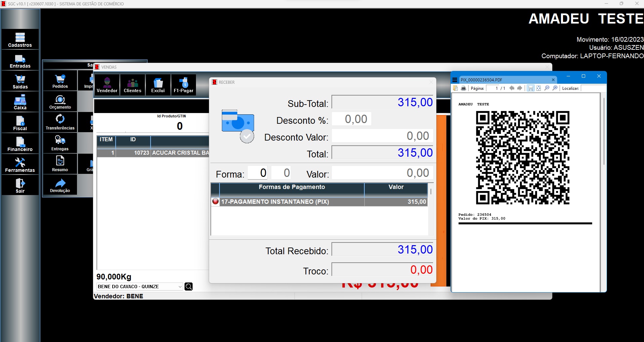Expand the BENE DO CAVACO vendedor dropdown
Screen dimensions: 644x342
click(x=180, y=287)
